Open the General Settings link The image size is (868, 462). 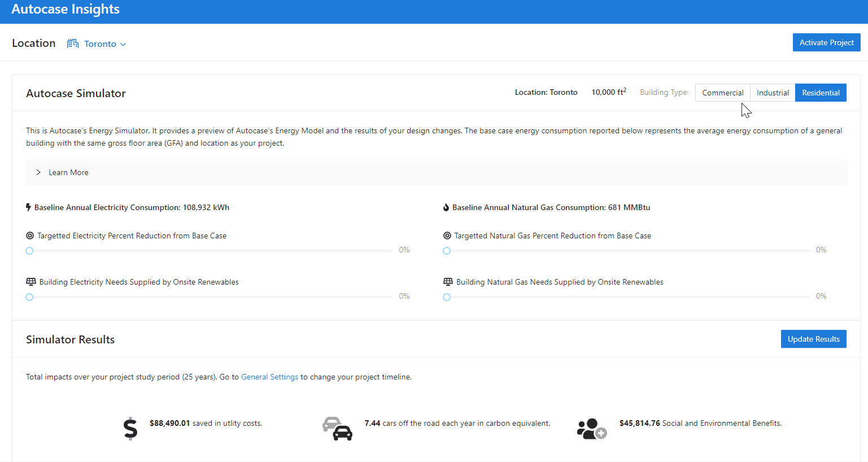(269, 377)
